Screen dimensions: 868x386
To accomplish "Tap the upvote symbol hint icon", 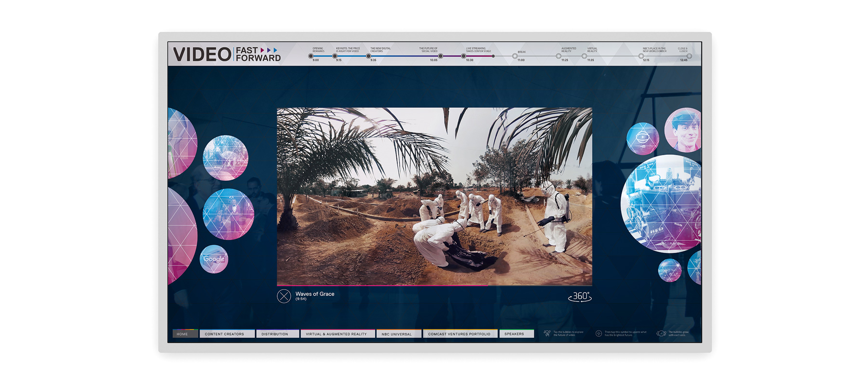I will click(598, 333).
